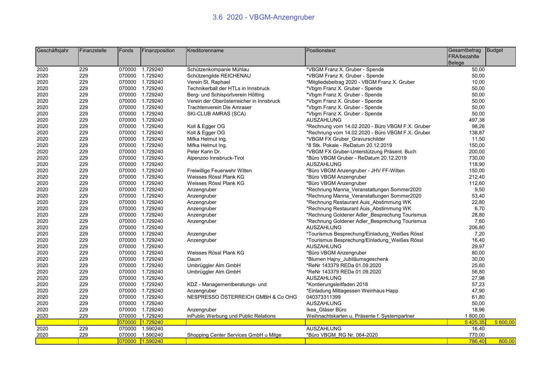Select the Finanzstelle column header
This screenshot has height=392, width=555.
[93, 51]
